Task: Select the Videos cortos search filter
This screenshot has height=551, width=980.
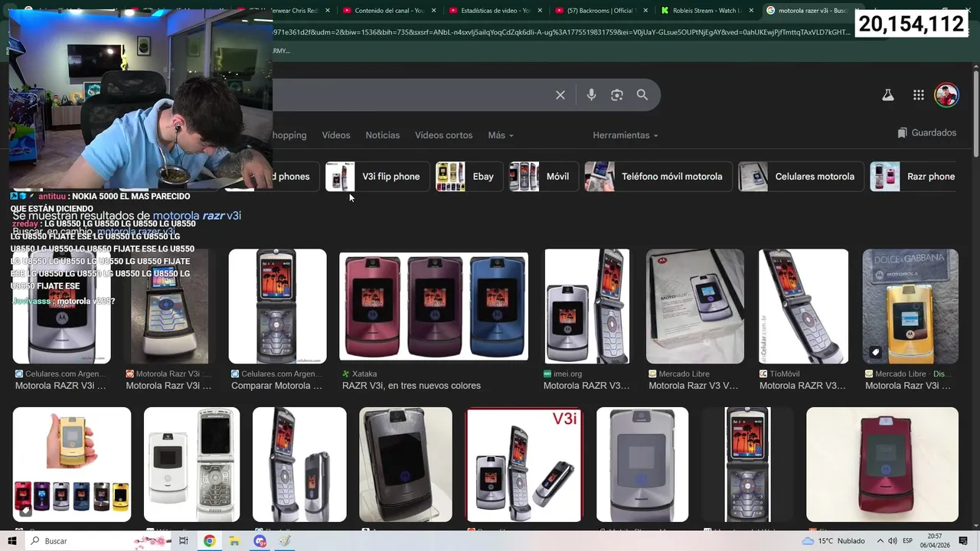Action: (443, 135)
